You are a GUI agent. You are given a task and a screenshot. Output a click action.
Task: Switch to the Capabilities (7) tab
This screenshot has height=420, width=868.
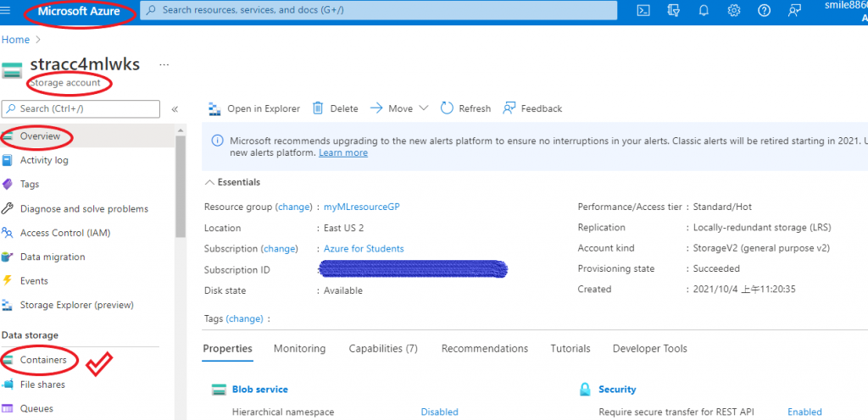coord(383,349)
